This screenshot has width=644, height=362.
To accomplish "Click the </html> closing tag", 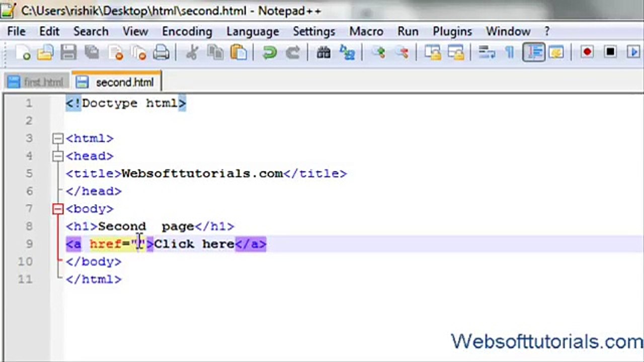I will tap(94, 279).
